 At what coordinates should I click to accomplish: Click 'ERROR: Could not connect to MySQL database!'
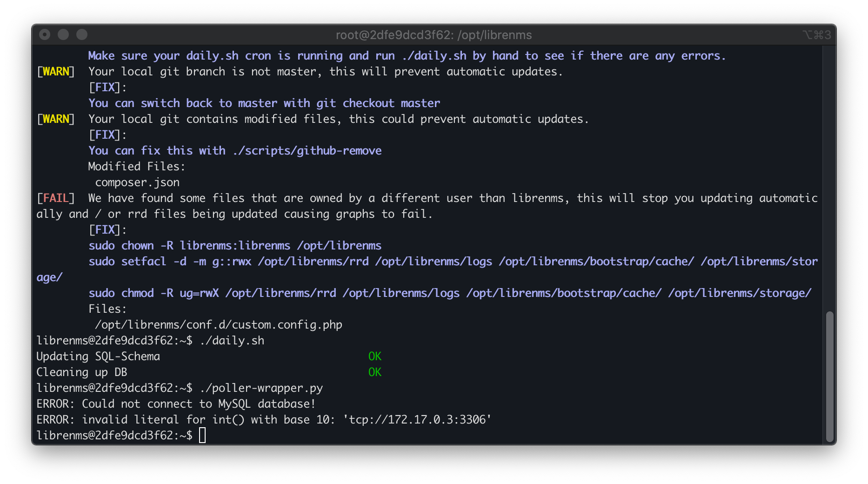(x=176, y=404)
